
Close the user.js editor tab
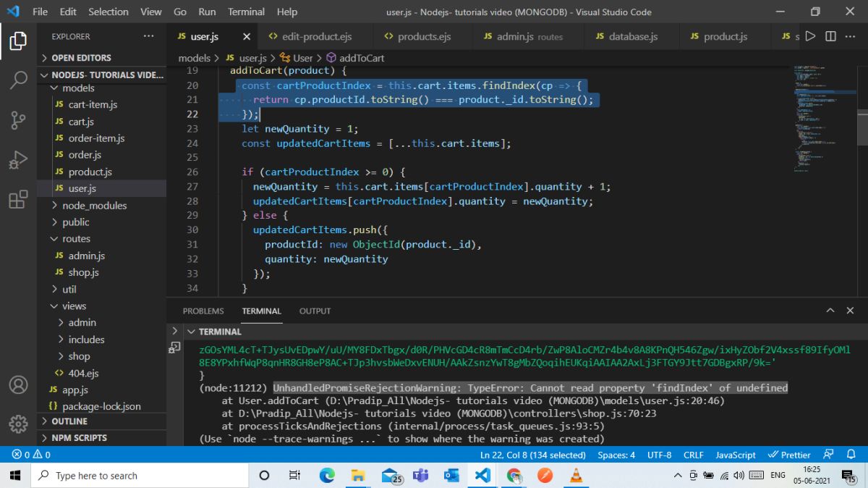pos(247,36)
